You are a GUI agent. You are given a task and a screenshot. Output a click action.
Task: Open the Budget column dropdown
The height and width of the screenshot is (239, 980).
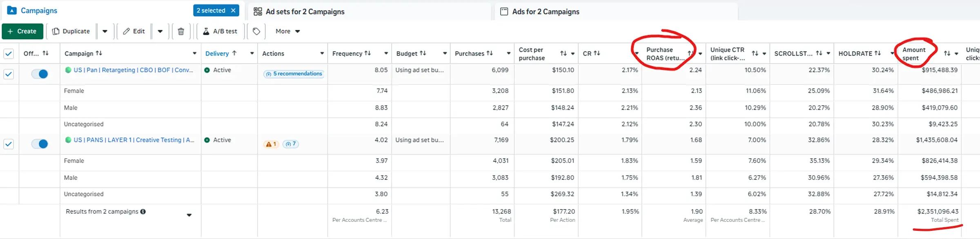click(445, 53)
